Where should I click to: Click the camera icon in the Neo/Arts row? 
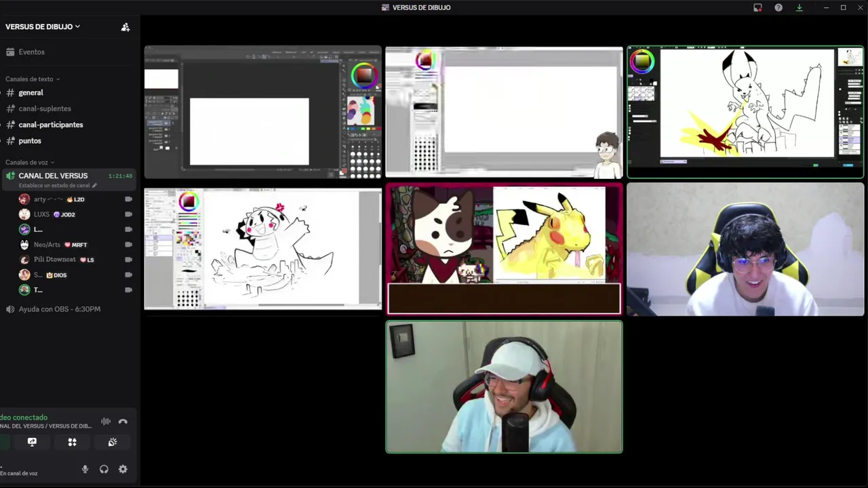click(128, 245)
